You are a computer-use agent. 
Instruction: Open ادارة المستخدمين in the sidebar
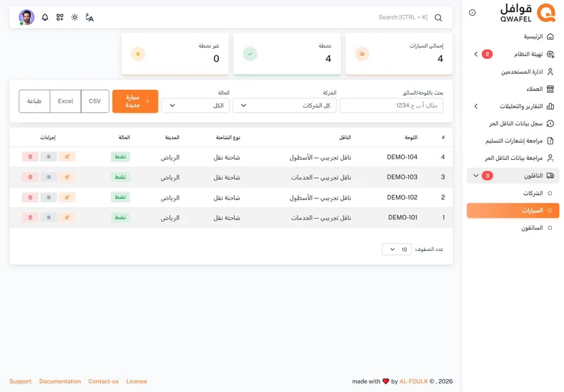[513, 72]
